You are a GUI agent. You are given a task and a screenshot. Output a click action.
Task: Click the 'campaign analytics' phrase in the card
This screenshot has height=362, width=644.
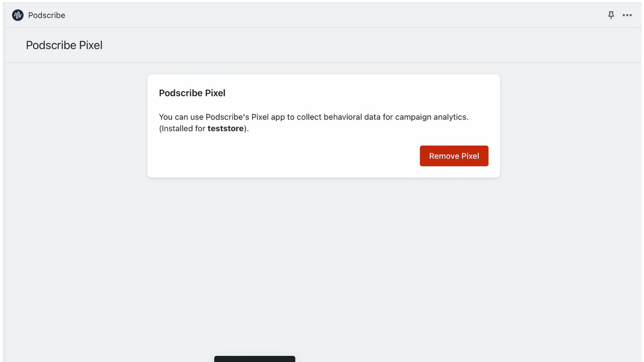click(432, 117)
